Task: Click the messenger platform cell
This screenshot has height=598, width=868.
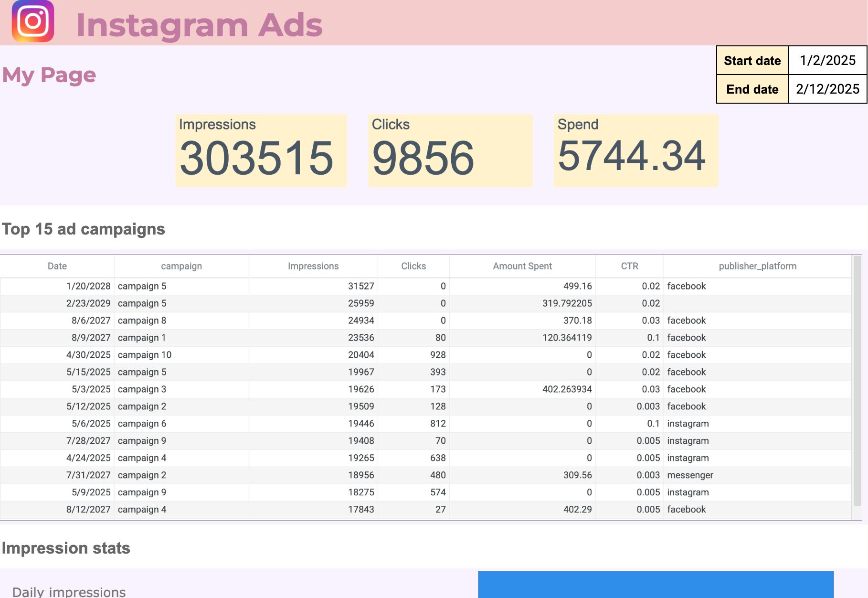Action: click(x=758, y=475)
